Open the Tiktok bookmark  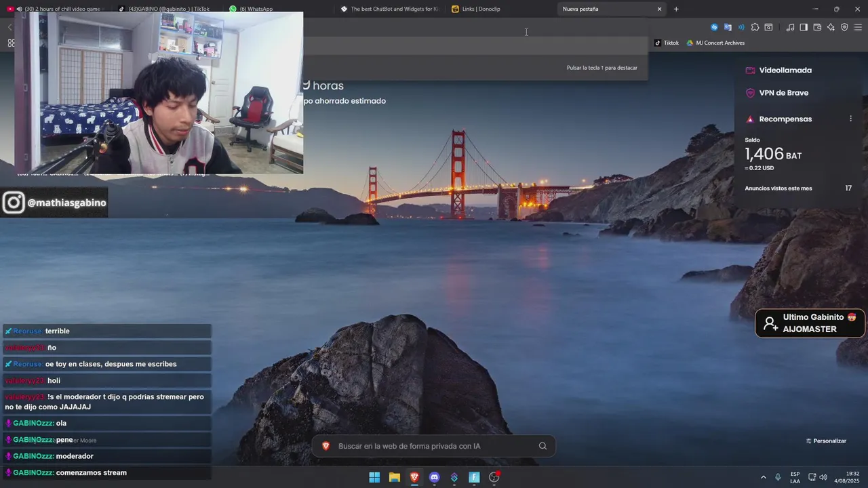click(x=667, y=43)
